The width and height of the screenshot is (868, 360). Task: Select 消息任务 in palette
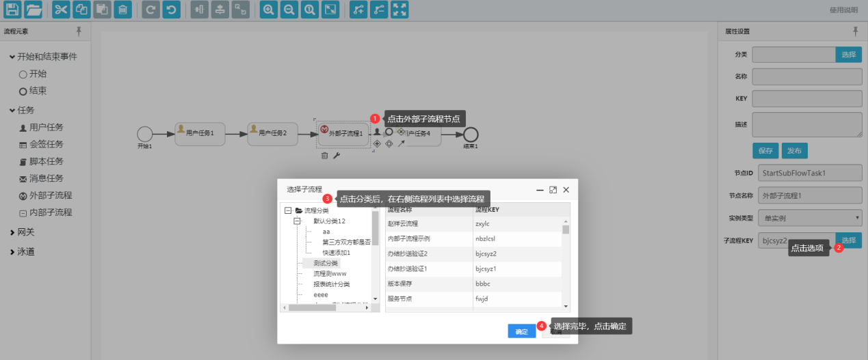pos(41,178)
